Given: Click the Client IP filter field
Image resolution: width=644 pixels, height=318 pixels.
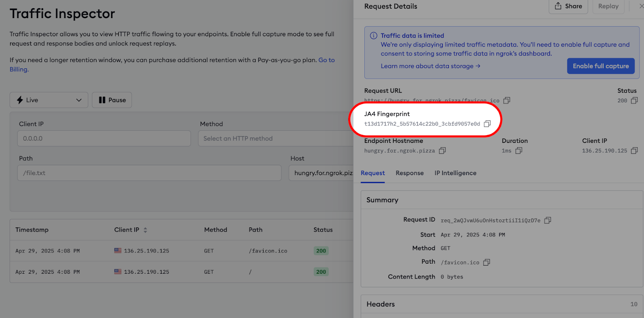Looking at the screenshot, I should (x=104, y=138).
